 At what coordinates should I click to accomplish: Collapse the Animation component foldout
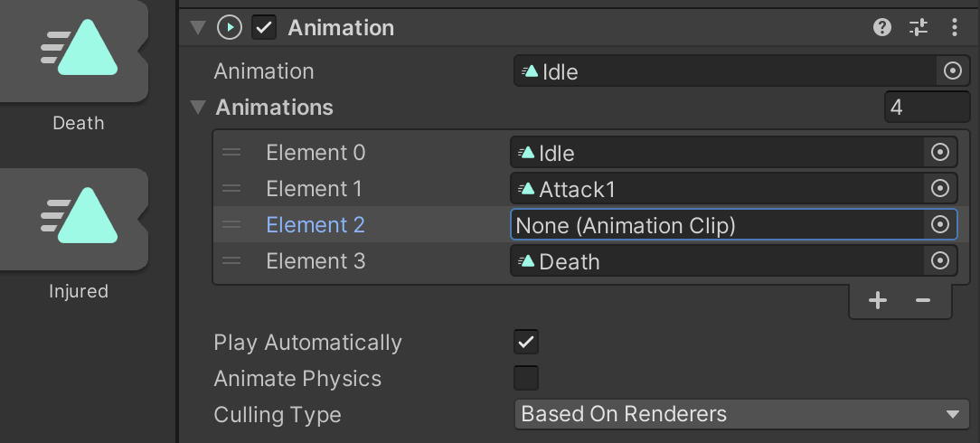click(x=198, y=28)
